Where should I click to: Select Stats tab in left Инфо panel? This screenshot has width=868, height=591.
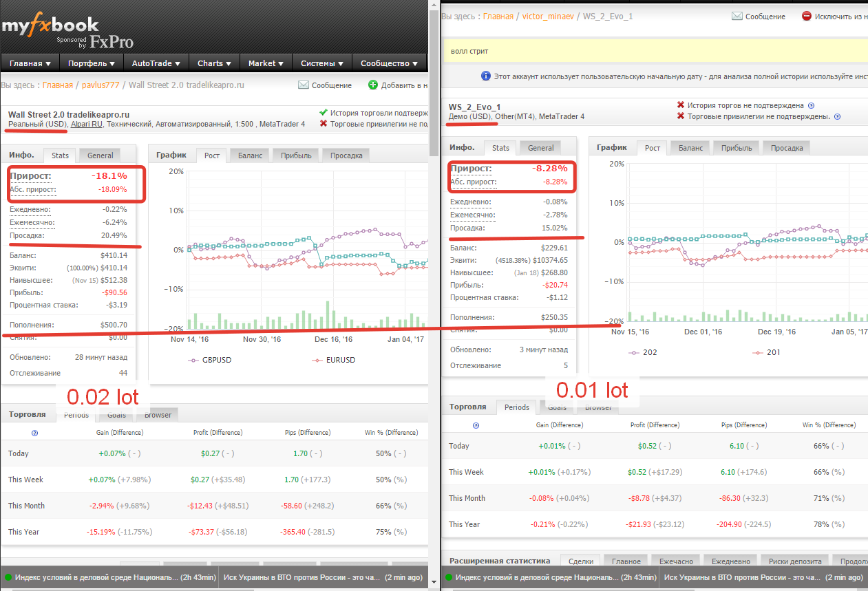(x=60, y=155)
